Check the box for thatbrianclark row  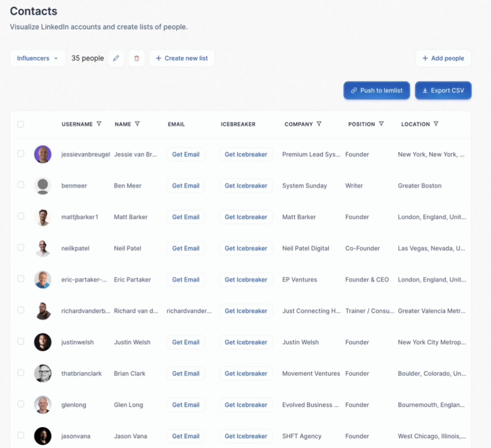[x=21, y=373]
